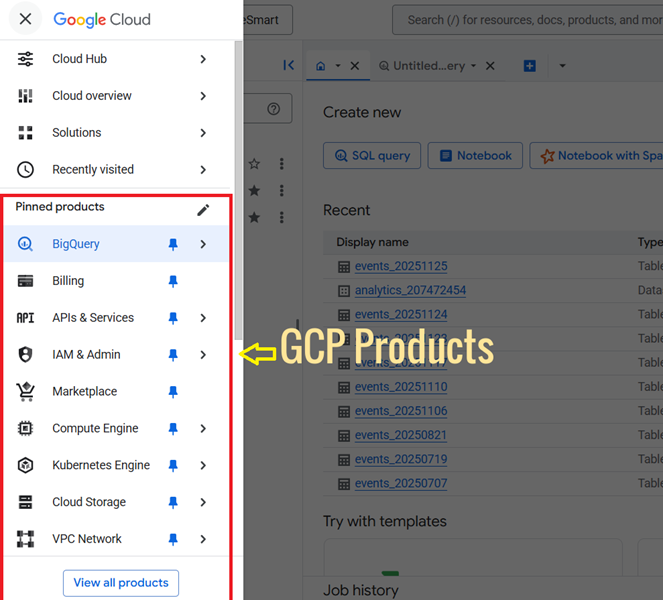
Task: Expand the VPC Network submenu chevron
Action: [x=203, y=539]
